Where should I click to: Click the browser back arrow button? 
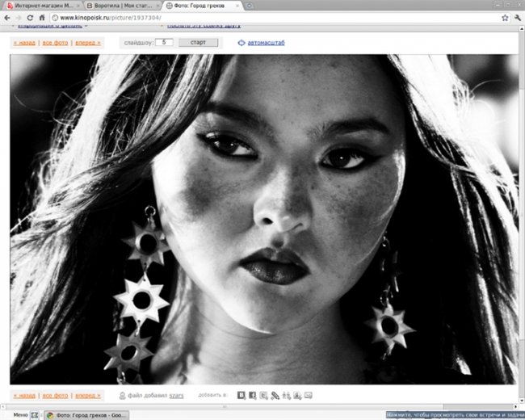(x=7, y=17)
